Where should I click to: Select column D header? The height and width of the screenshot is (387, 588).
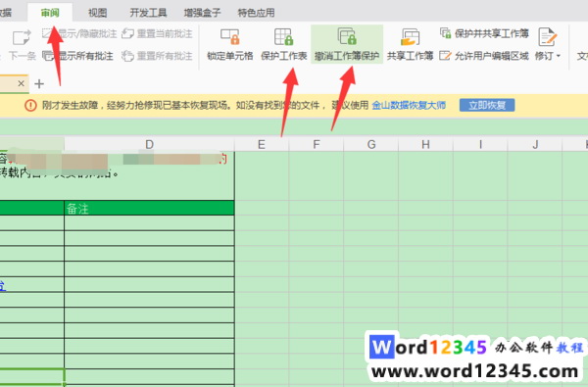point(149,144)
